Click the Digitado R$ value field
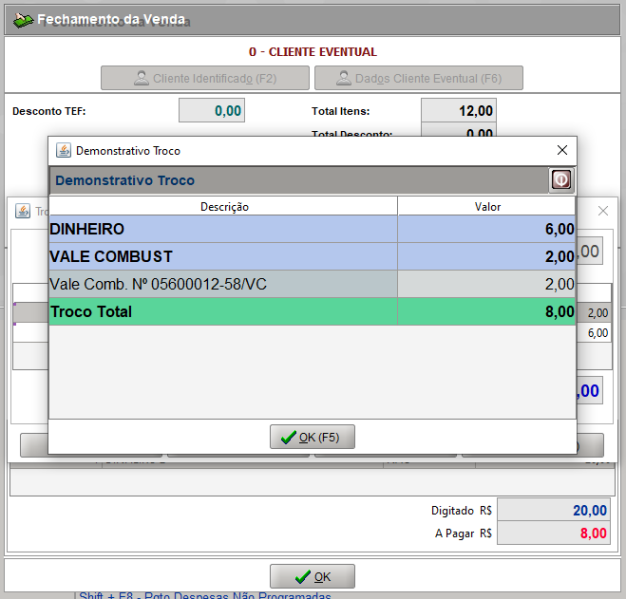626x599 pixels. pyautogui.click(x=553, y=510)
